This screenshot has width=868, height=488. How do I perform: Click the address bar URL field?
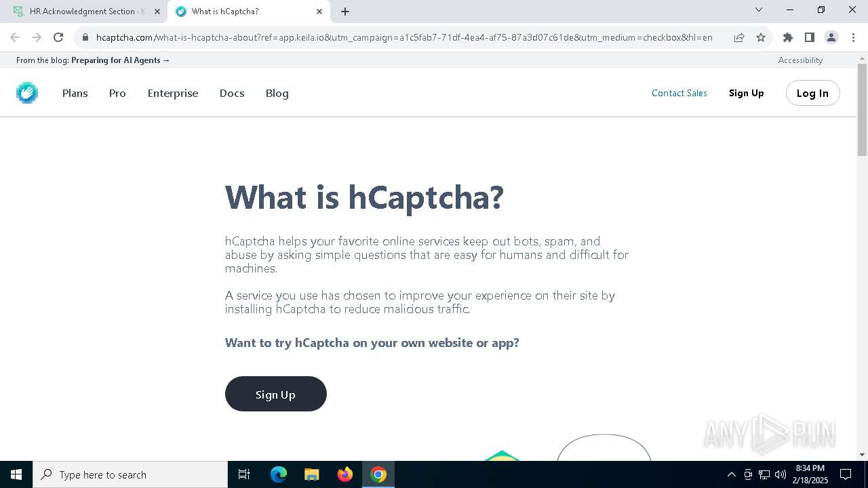[x=404, y=37]
